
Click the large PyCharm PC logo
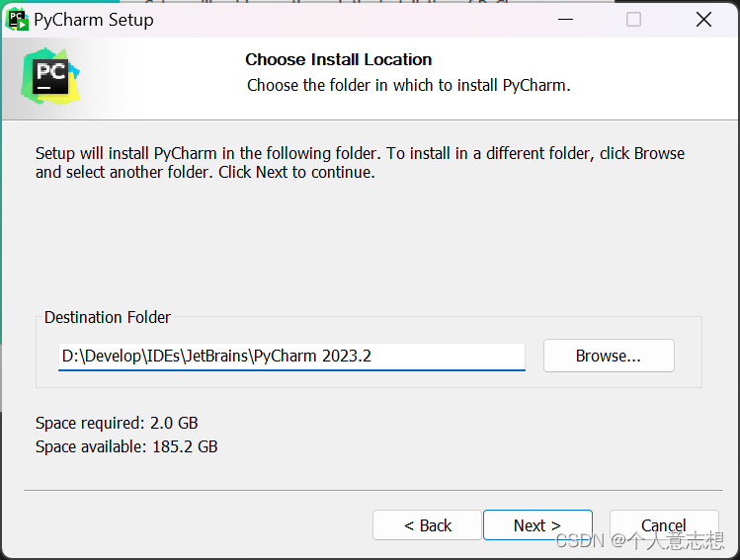click(50, 76)
